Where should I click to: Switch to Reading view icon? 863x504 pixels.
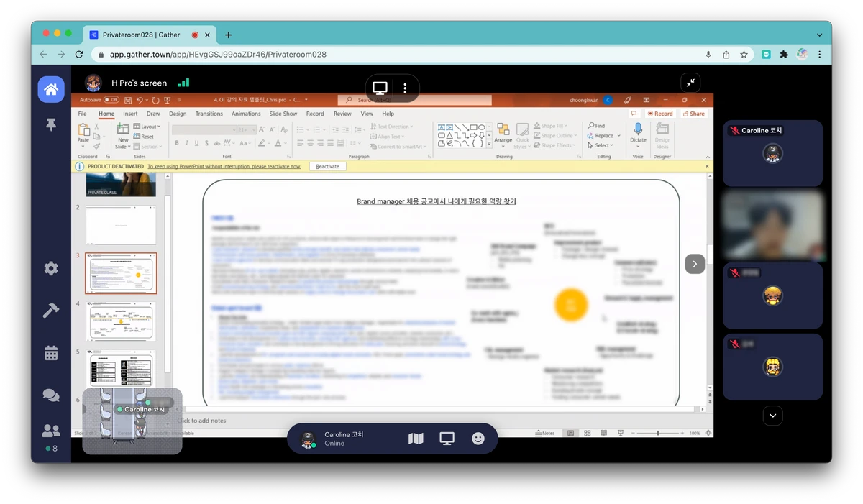pyautogui.click(x=603, y=433)
